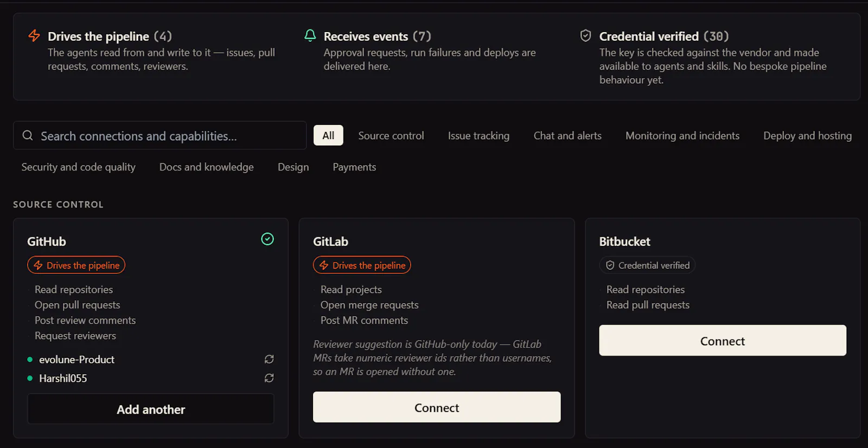This screenshot has height=448, width=868.
Task: Switch to Issue tracking filter
Action: click(478, 135)
